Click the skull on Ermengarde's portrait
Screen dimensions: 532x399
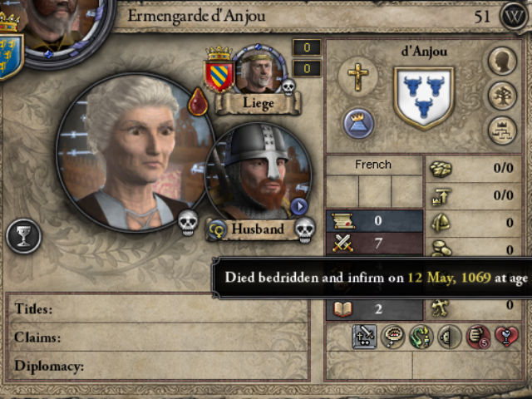click(x=188, y=222)
